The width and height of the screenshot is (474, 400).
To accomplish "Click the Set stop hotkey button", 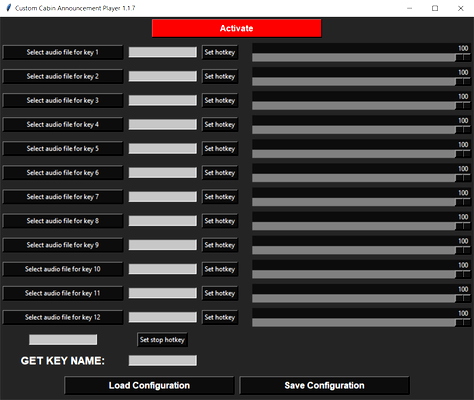I will (x=162, y=340).
